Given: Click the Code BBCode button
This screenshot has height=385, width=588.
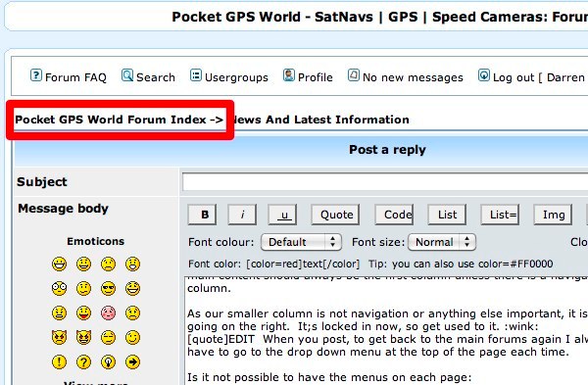Looking at the screenshot, I should point(394,215).
